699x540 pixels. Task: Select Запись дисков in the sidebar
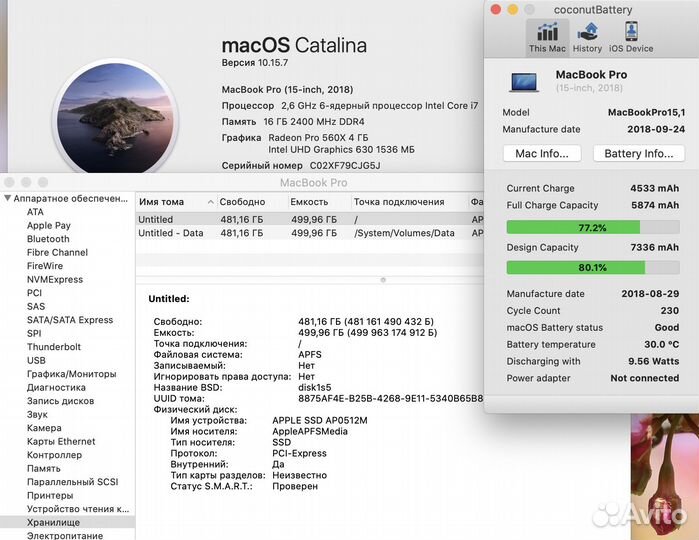tap(60, 401)
